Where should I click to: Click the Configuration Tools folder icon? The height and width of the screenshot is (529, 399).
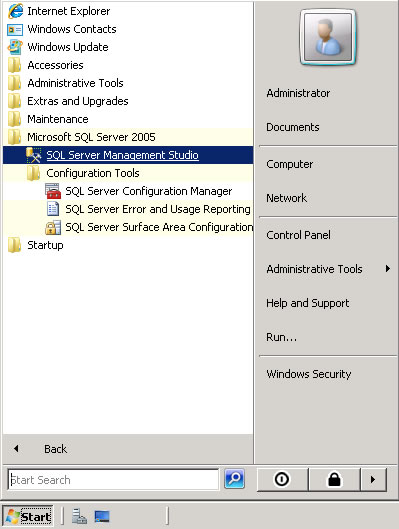[33, 173]
